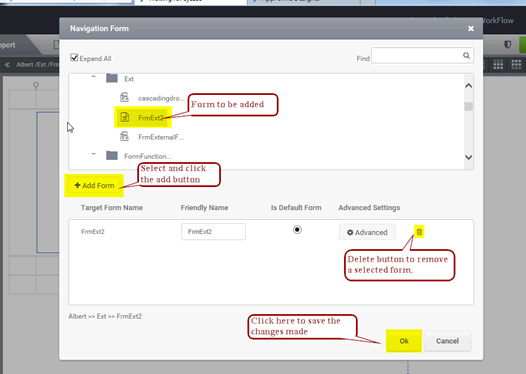
Task: Click the magnifier search icon
Action: (466, 55)
